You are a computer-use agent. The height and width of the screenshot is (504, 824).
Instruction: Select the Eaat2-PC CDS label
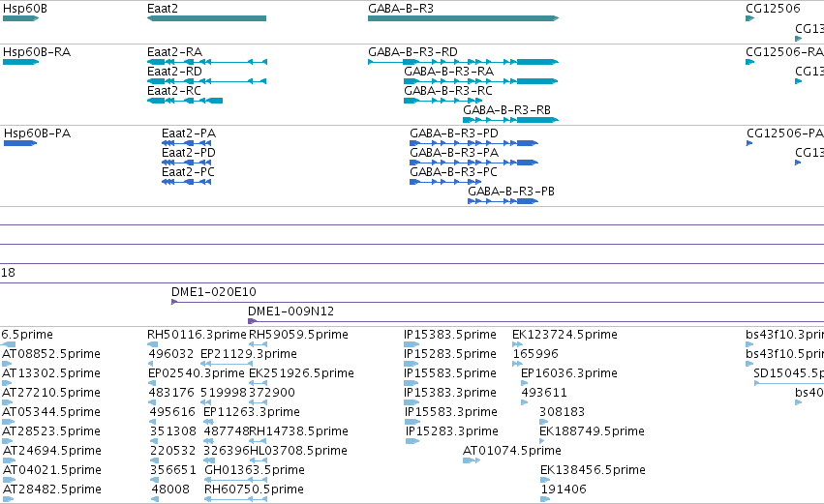[x=188, y=172]
